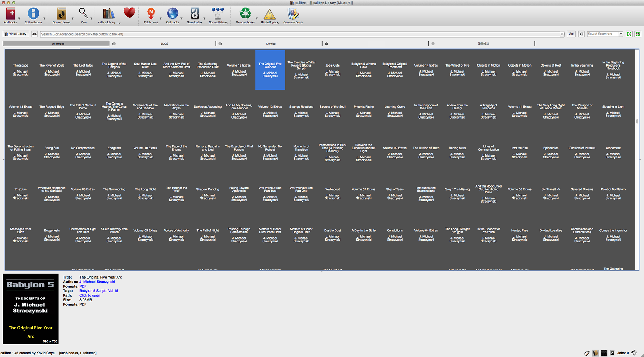644x357 pixels.
Task: Expand the Edit metadata dropdown arrow
Action: pyautogui.click(x=44, y=18)
